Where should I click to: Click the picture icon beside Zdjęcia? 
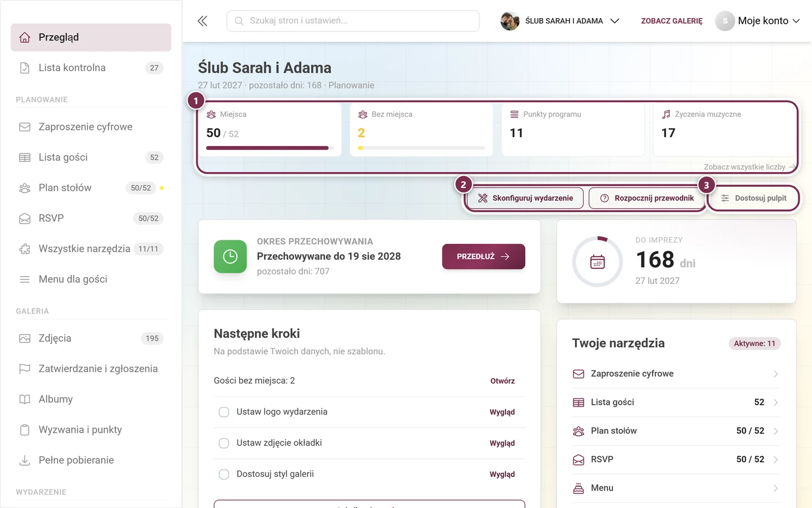(x=25, y=339)
